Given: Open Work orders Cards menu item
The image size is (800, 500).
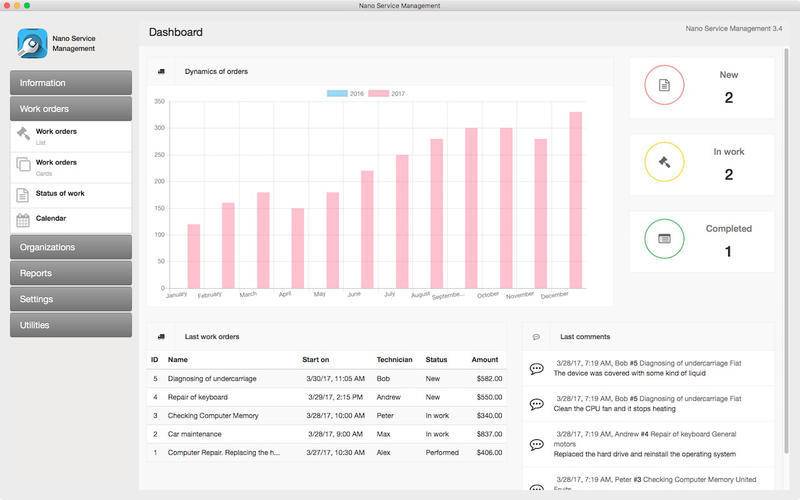Looking at the screenshot, I should point(71,167).
